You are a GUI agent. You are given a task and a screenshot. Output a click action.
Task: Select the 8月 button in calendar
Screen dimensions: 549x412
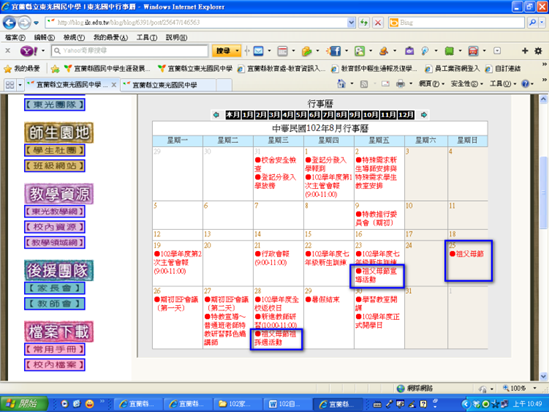[x=341, y=115]
